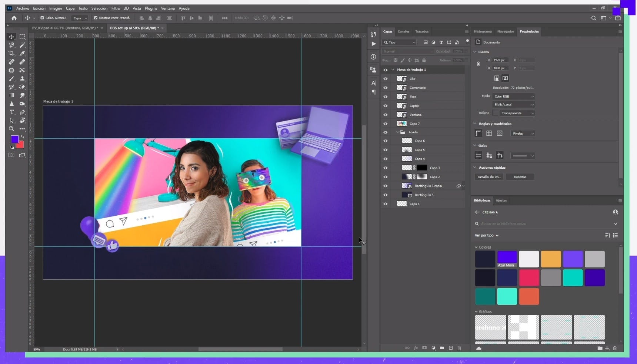Create a new group with folder icon
This screenshot has width=637, height=364.
[x=442, y=348]
